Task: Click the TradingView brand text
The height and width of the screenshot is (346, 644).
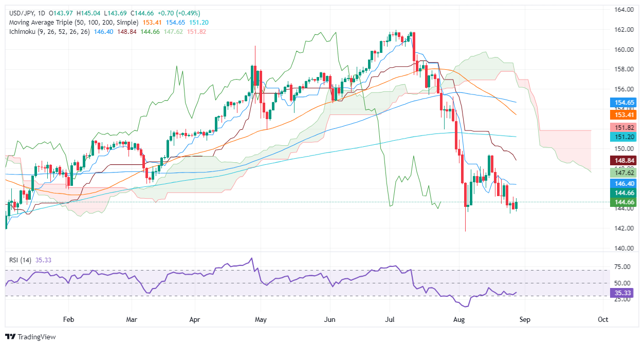Action: pos(36,337)
